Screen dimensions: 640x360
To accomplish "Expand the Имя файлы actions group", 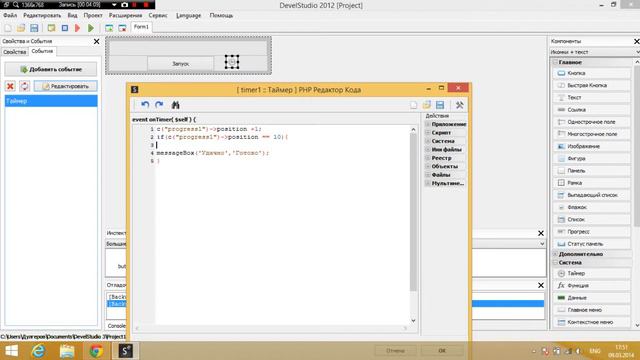I will (x=428, y=149).
